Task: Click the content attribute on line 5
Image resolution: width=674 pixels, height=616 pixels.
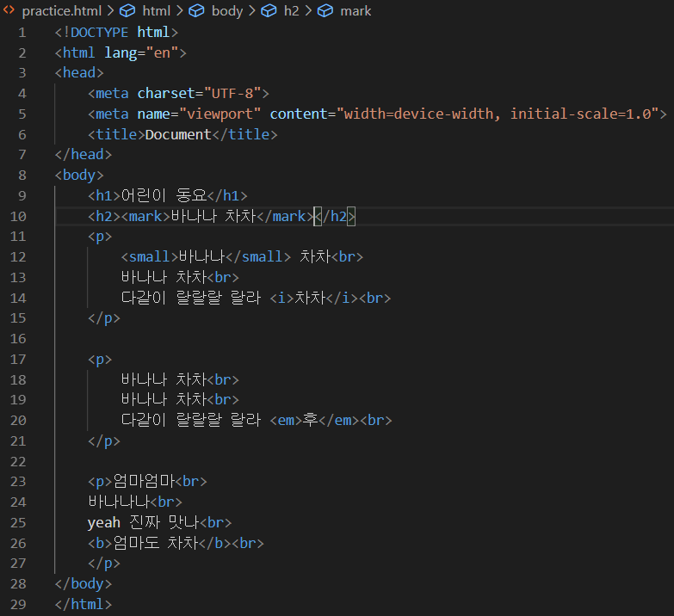Action: [299, 114]
